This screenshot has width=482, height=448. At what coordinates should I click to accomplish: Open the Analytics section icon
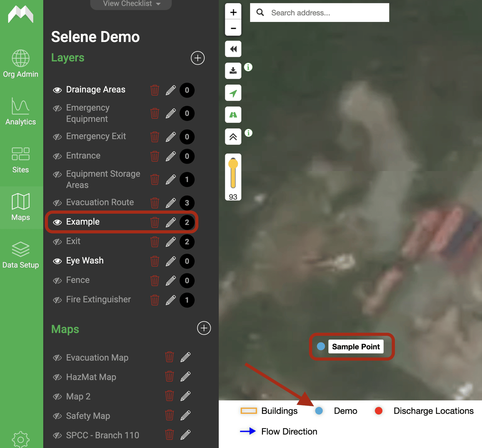pyautogui.click(x=21, y=107)
